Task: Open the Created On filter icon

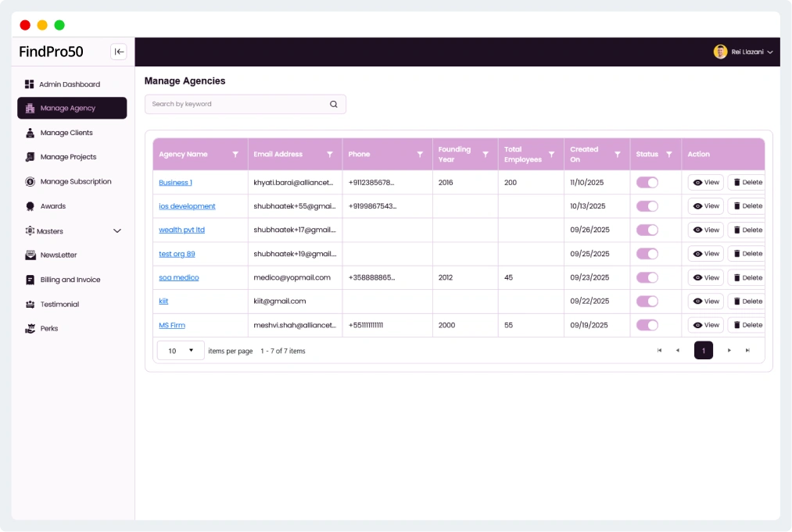Action: (x=617, y=155)
